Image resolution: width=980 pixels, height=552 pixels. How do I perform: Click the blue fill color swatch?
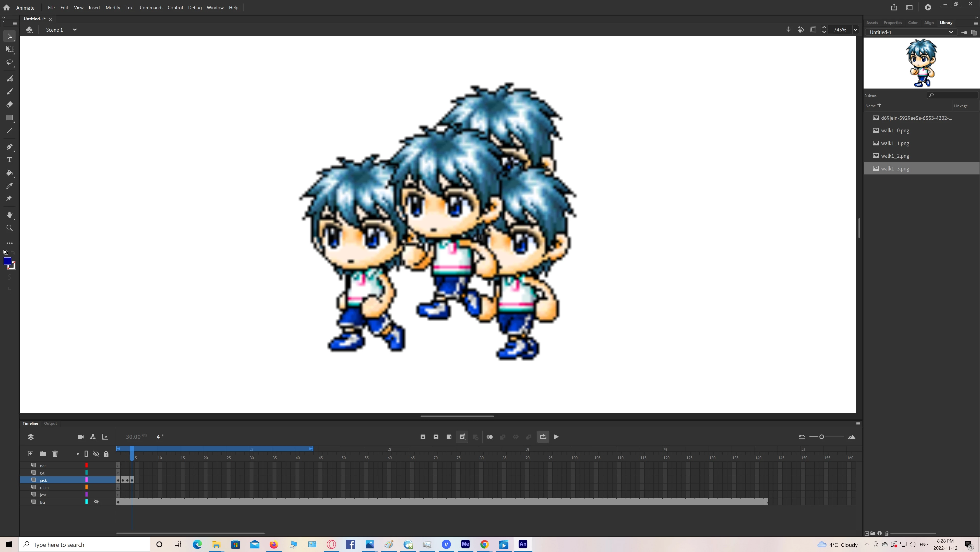[7, 261]
